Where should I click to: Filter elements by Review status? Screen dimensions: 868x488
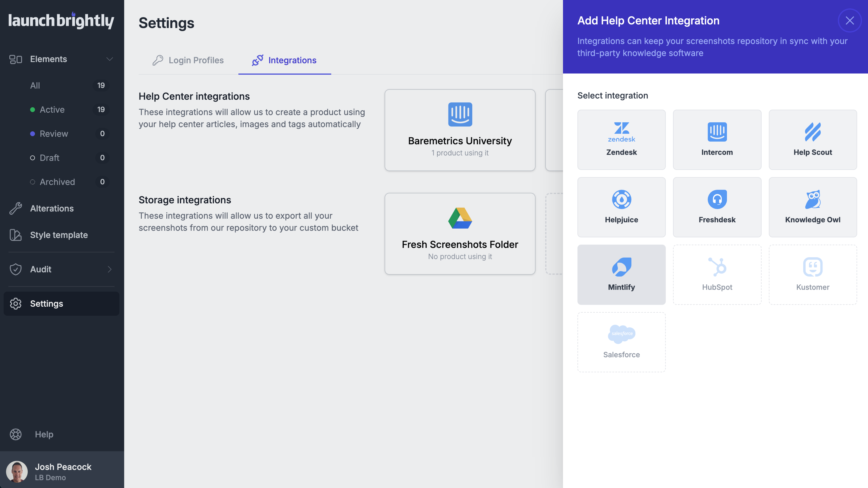54,134
